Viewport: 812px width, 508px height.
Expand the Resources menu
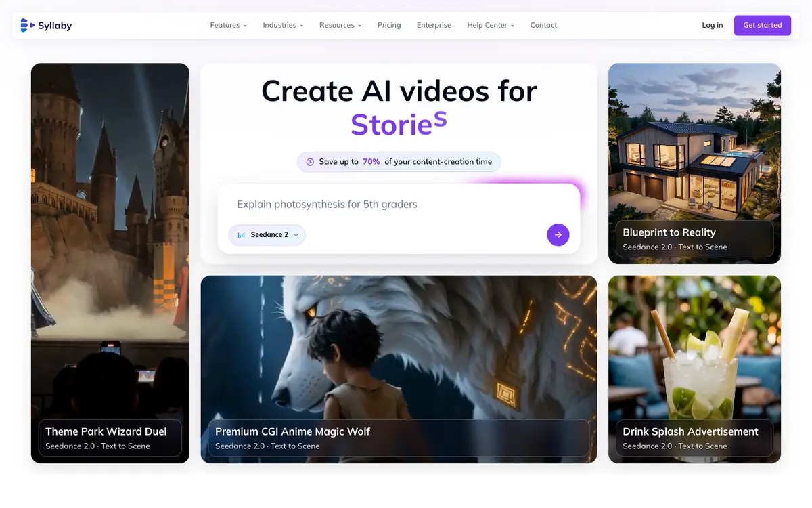340,25
